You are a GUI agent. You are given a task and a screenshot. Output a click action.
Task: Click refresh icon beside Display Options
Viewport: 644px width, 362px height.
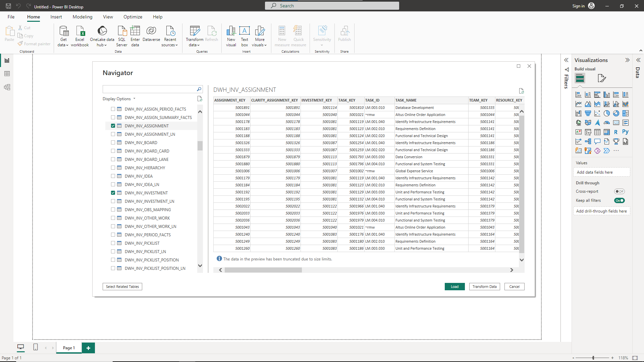coord(200,99)
